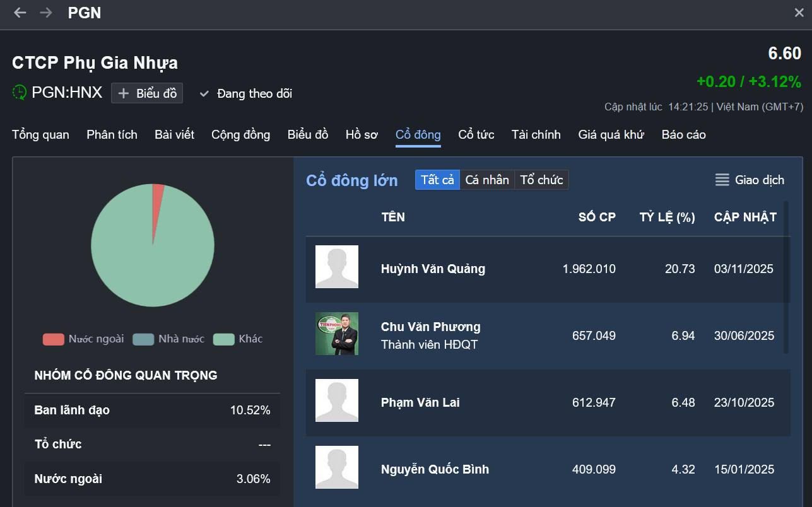This screenshot has height=507, width=812.
Task: Open Chu Văn Phương's profile photo
Action: click(x=337, y=334)
